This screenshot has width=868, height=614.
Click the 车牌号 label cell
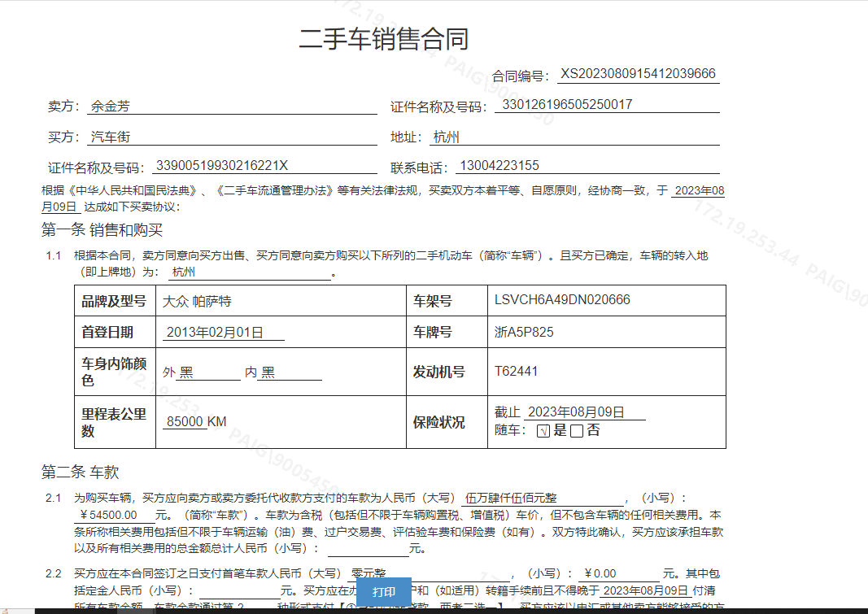[447, 332]
